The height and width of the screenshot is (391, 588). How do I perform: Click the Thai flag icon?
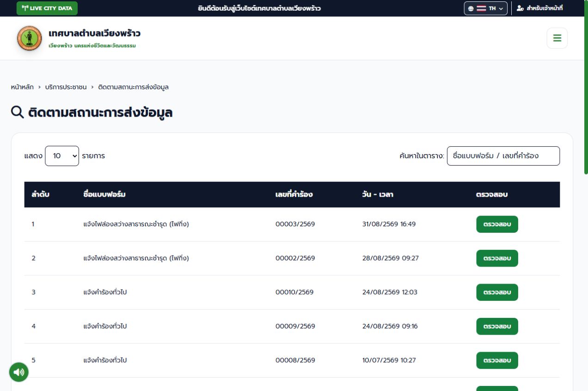point(481,8)
